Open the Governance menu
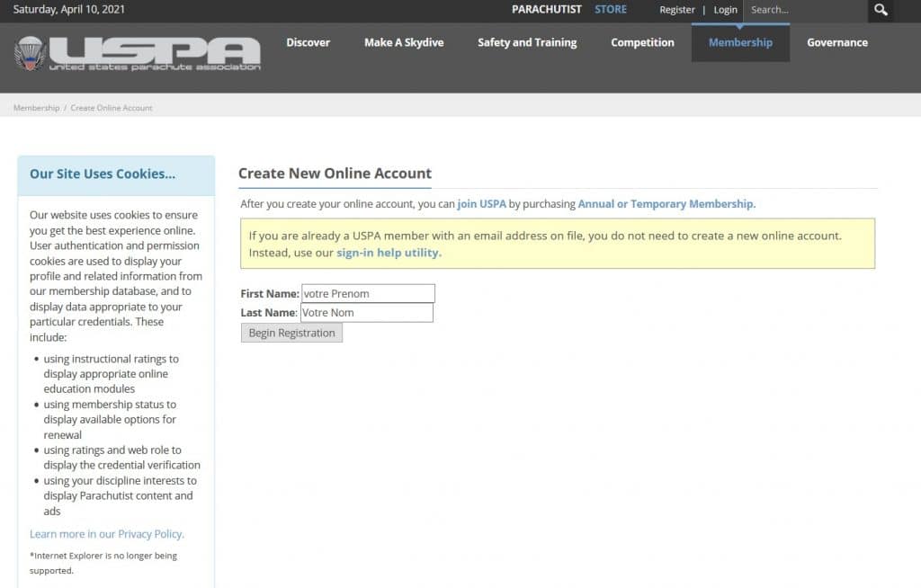Viewport: 921px width, 588px height. point(837,42)
